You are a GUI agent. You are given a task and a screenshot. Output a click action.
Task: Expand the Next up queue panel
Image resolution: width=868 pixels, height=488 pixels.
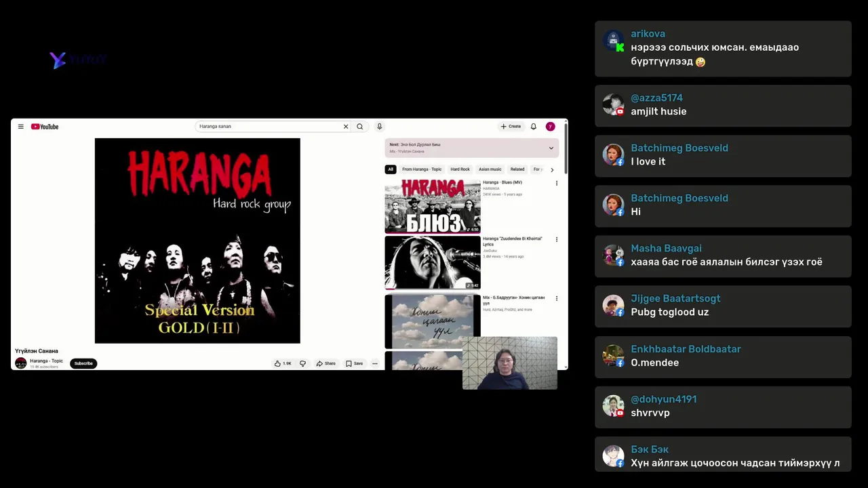tap(551, 148)
